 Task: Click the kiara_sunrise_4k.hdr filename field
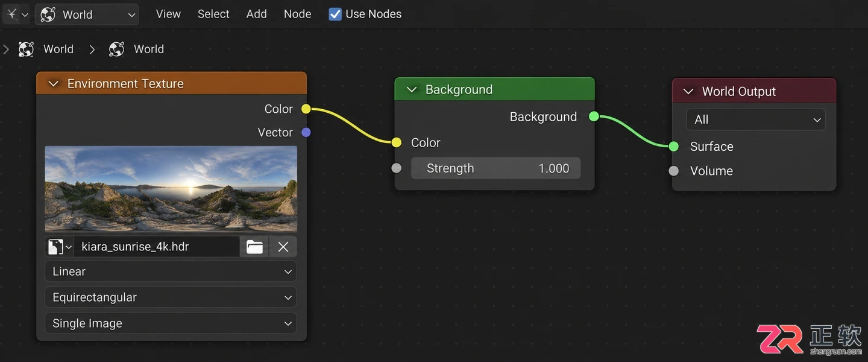point(157,247)
